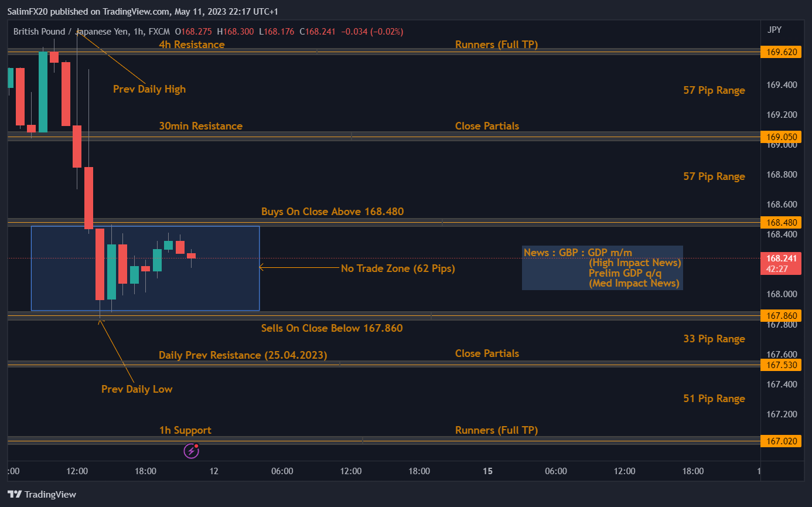Click the date 15 on the time axis
The height and width of the screenshot is (507, 812).
487,471
